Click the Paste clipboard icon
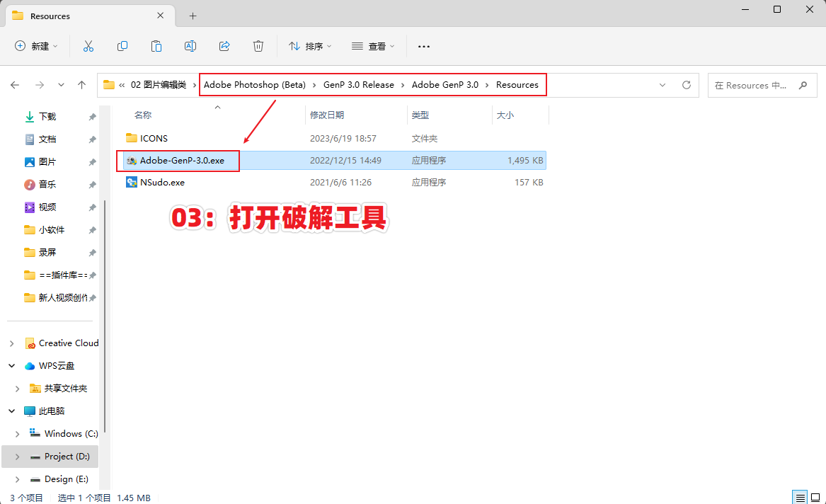Image resolution: width=826 pixels, height=504 pixels. point(156,46)
